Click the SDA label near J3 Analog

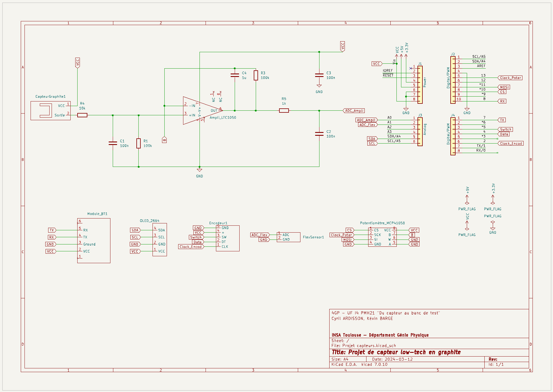point(372,139)
